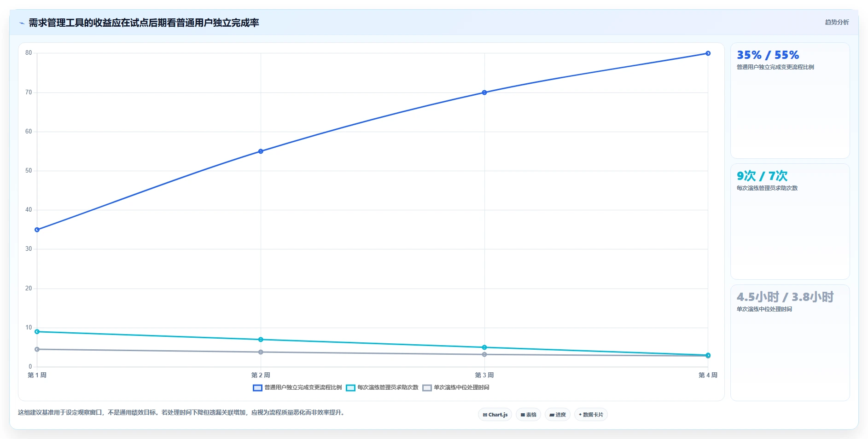Click the 9次 / 7次 stat value
This screenshot has width=868, height=439.
(x=762, y=176)
